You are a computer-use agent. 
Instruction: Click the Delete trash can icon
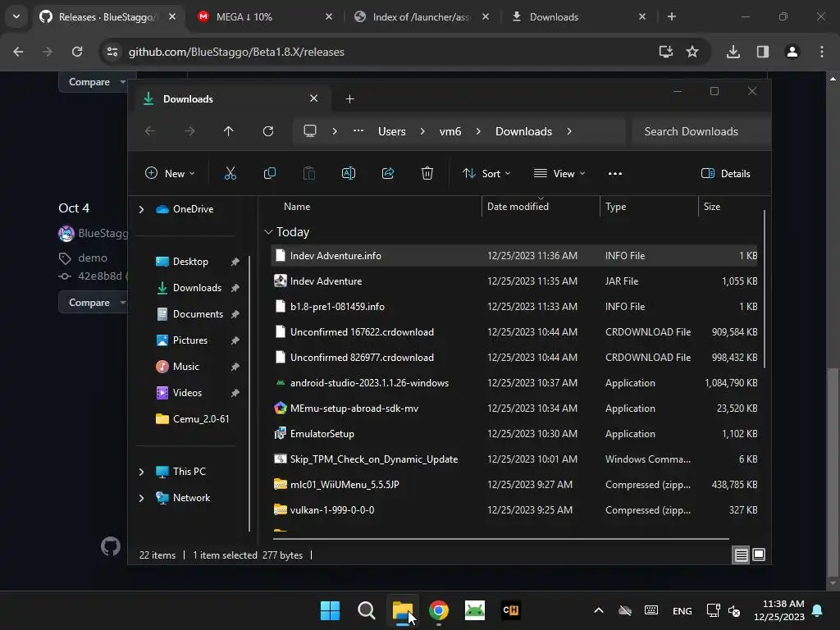click(427, 173)
